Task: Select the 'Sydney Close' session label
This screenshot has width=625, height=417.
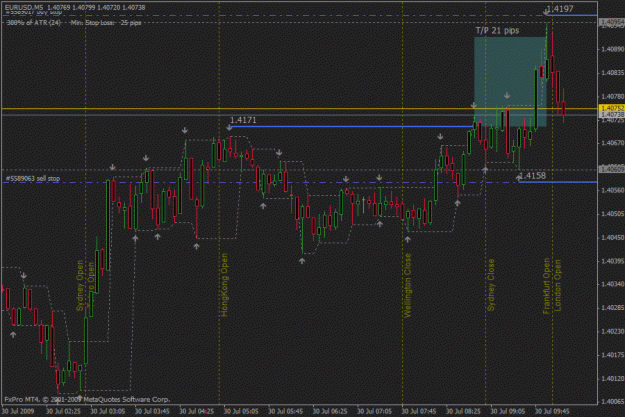Action: pyautogui.click(x=491, y=285)
